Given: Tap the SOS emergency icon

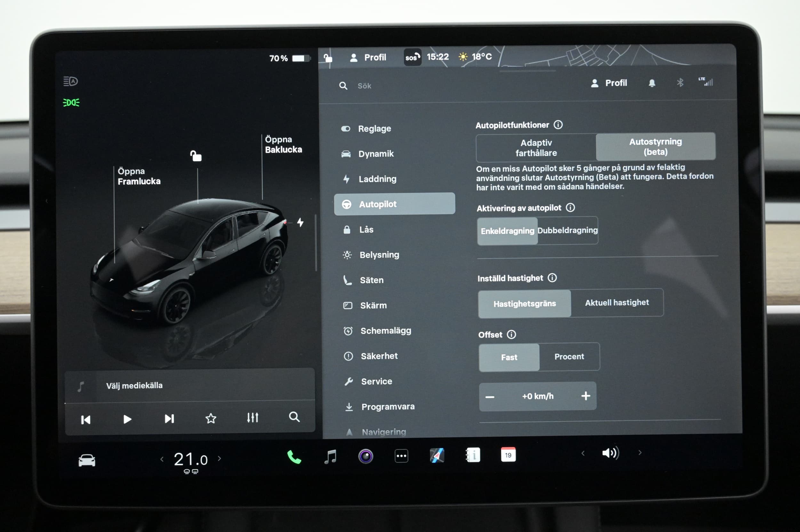Looking at the screenshot, I should (x=412, y=57).
